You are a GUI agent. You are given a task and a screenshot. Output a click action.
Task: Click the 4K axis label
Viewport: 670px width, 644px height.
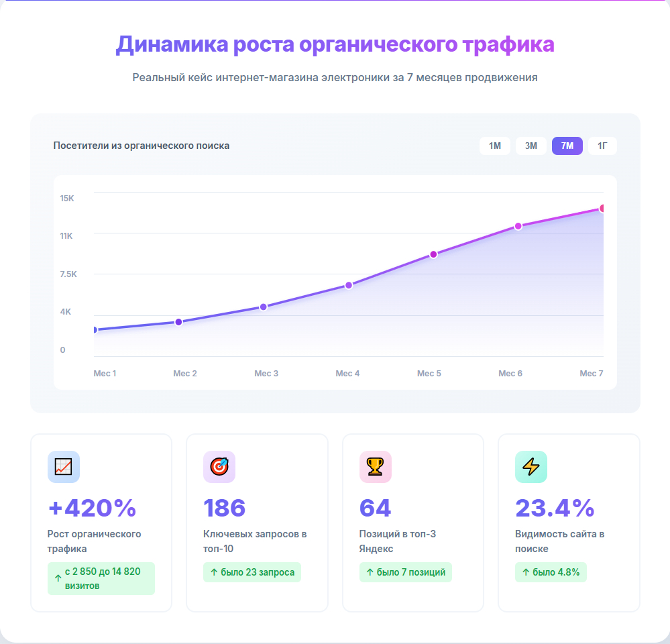click(x=65, y=311)
